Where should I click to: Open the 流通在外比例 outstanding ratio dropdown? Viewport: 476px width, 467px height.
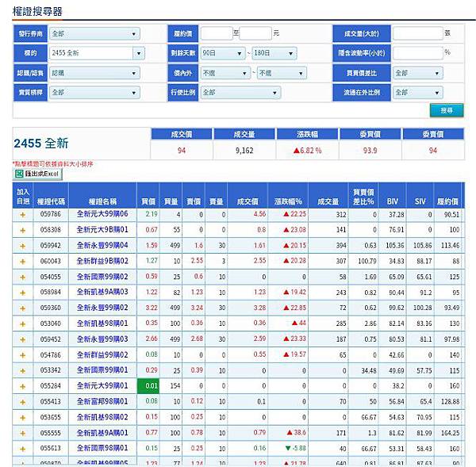pos(418,93)
